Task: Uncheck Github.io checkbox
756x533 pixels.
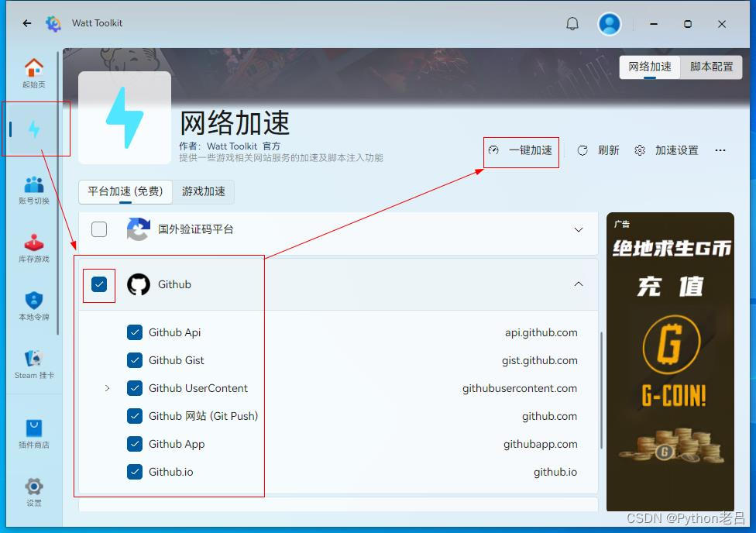Action: 135,473
